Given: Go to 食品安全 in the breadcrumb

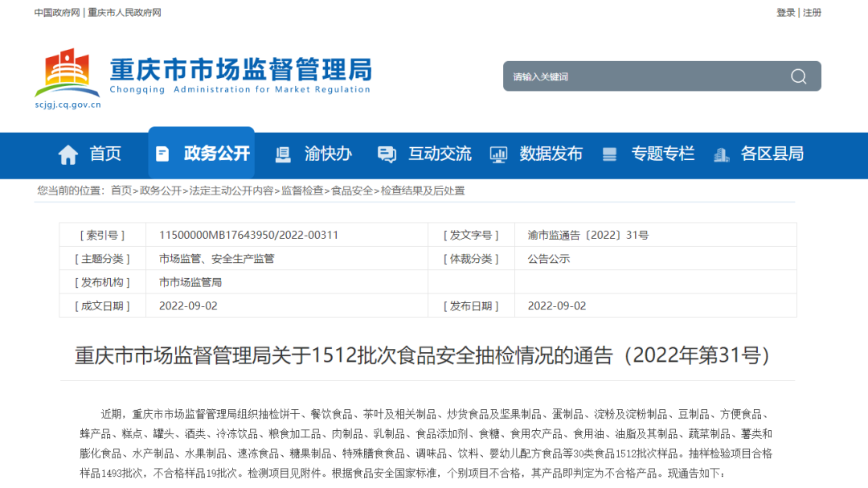Looking at the screenshot, I should pyautogui.click(x=352, y=191).
